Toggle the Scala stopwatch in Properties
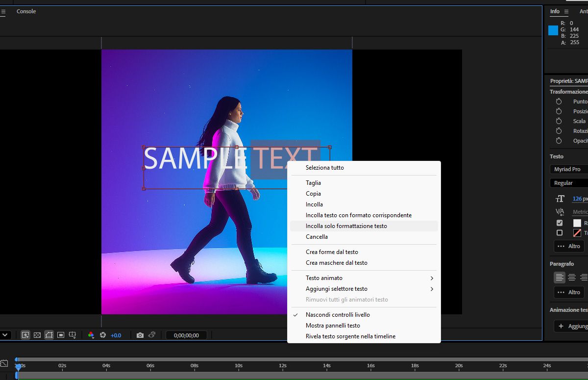This screenshot has width=588, height=380. [x=559, y=121]
